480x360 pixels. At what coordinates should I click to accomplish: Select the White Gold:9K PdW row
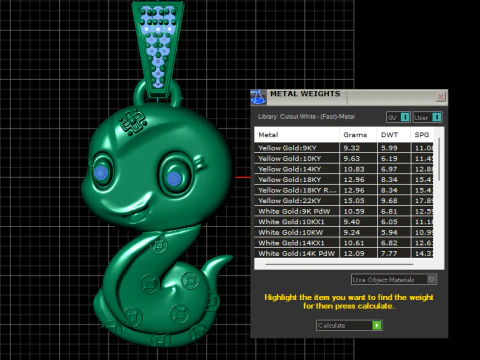pyautogui.click(x=344, y=211)
